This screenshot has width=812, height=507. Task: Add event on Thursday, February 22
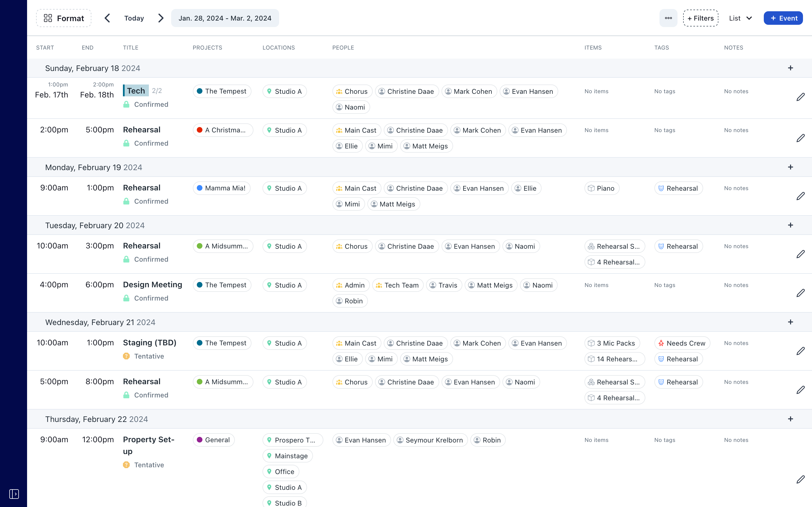point(790,419)
